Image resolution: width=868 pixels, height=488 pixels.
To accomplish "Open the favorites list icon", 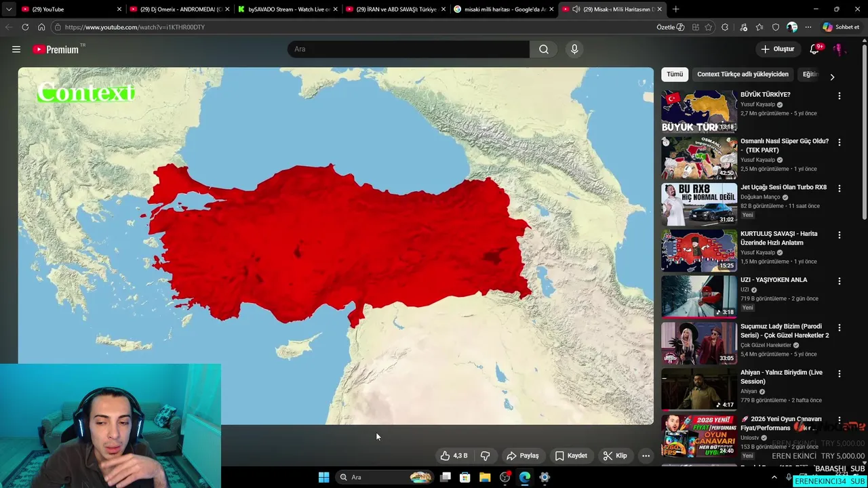I will [759, 27].
